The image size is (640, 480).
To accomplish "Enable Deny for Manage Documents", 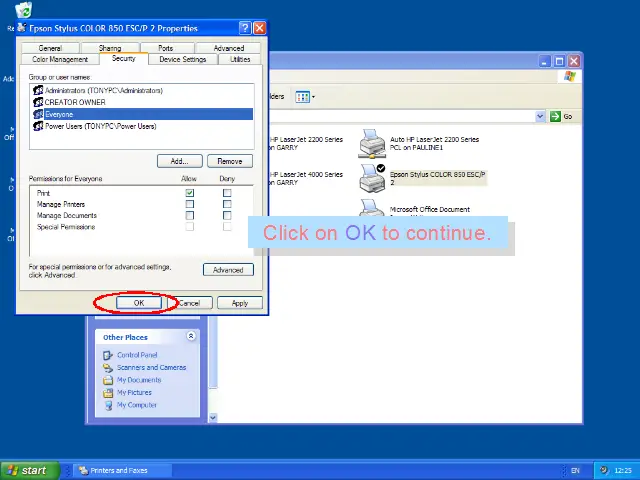I will pyautogui.click(x=227, y=215).
